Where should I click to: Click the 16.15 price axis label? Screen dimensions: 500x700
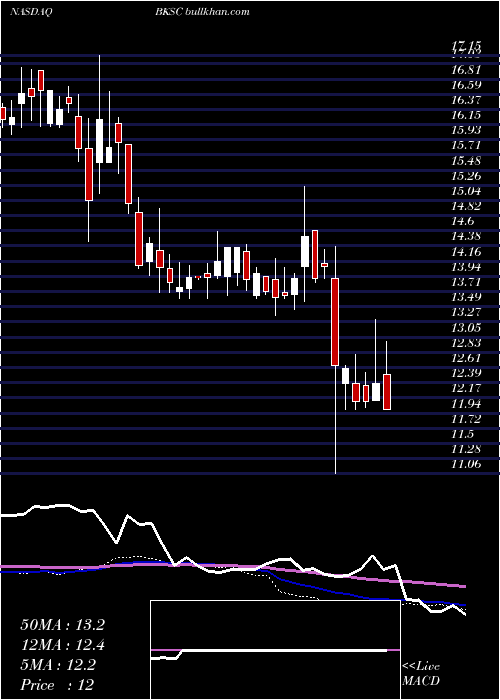tap(466, 115)
